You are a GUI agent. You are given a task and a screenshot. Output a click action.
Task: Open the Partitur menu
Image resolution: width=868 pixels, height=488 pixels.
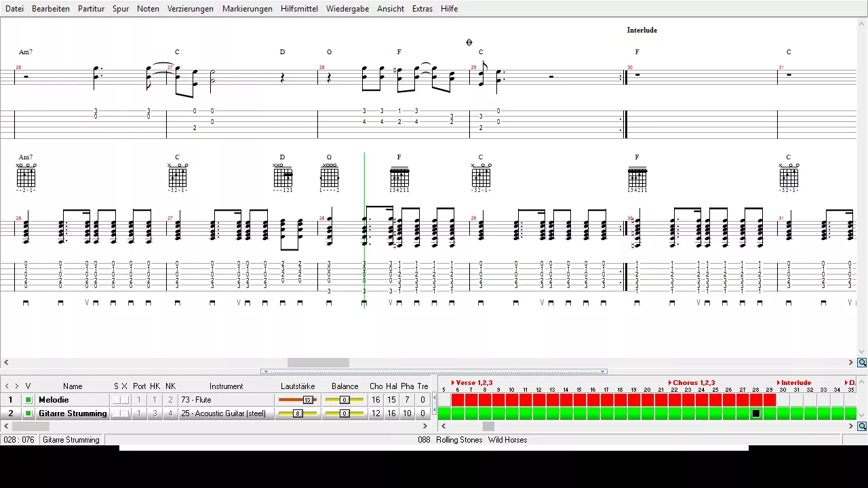click(x=91, y=9)
